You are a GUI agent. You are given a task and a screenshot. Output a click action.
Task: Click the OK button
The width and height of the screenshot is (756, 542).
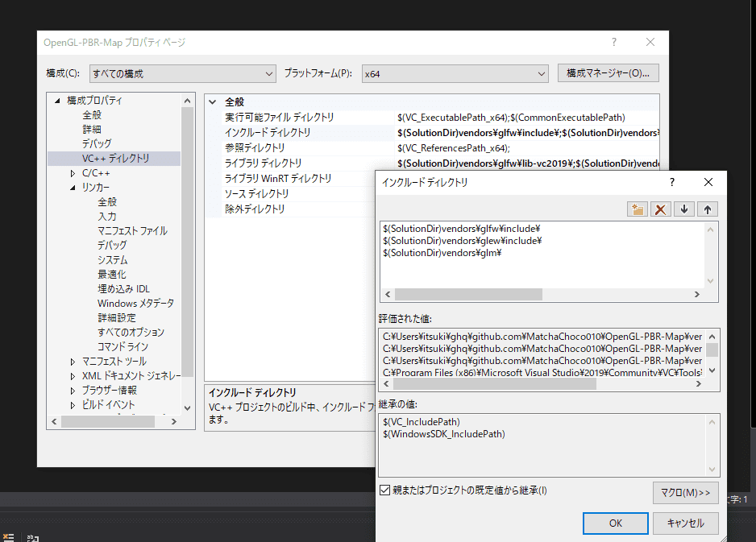click(x=615, y=523)
